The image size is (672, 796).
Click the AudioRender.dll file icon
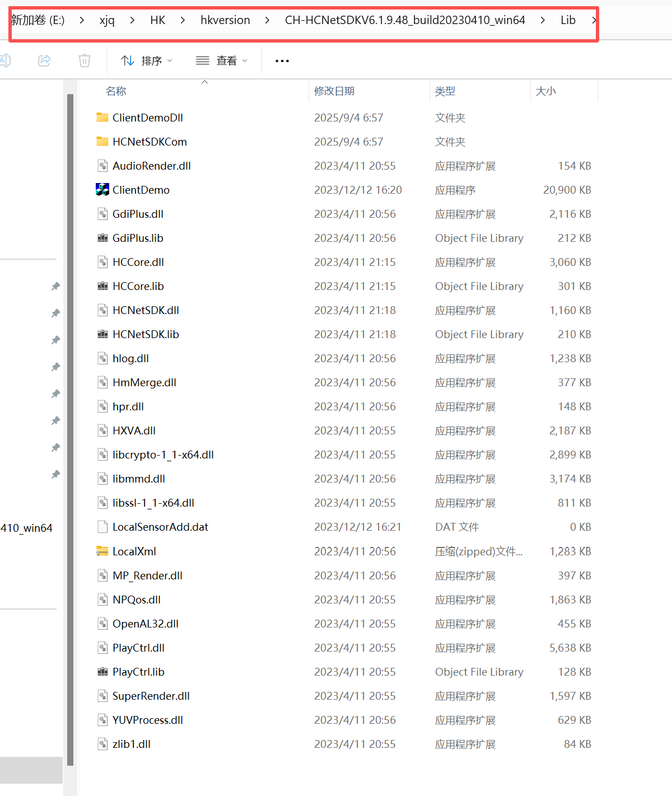[102, 166]
